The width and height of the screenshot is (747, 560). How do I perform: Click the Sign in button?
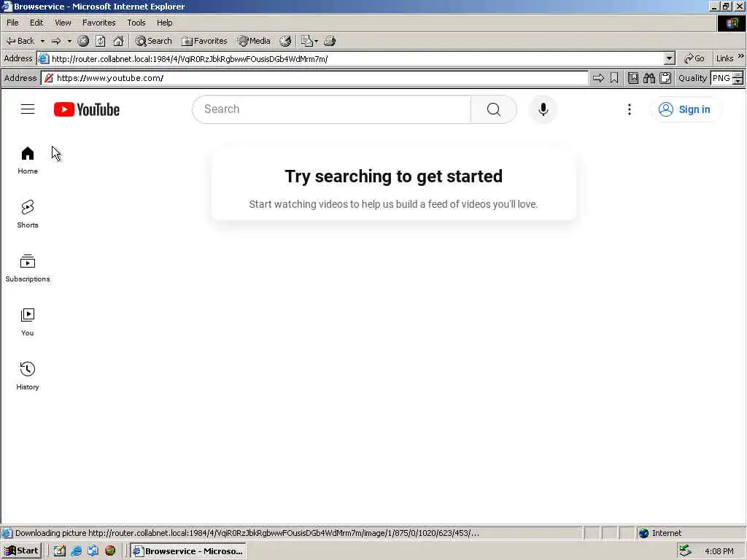coord(685,109)
